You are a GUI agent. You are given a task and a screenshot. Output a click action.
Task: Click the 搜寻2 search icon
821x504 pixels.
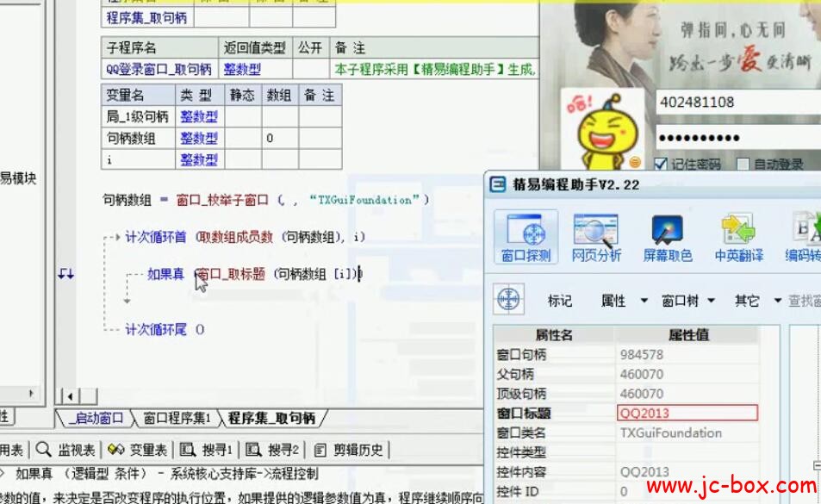[x=253, y=449]
